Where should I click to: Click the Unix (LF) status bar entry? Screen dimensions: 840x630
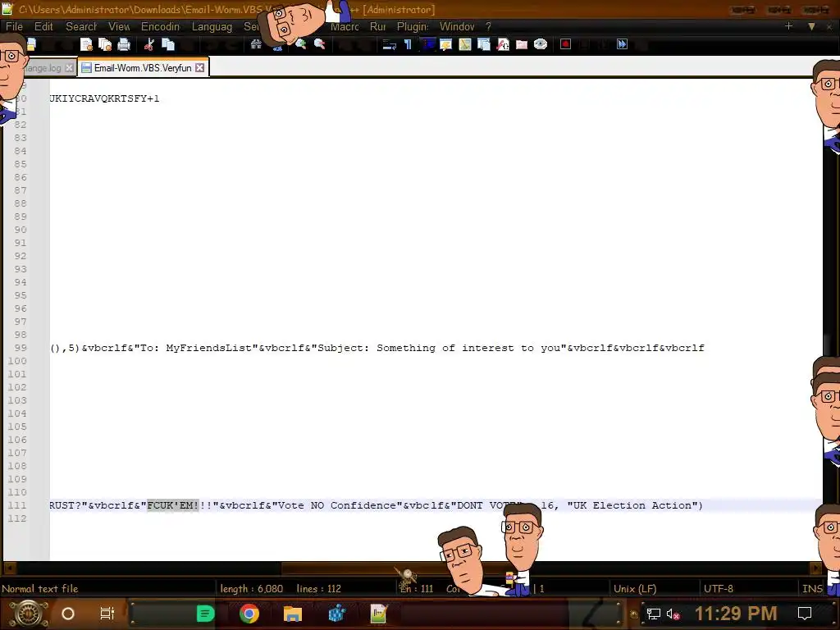(x=635, y=589)
